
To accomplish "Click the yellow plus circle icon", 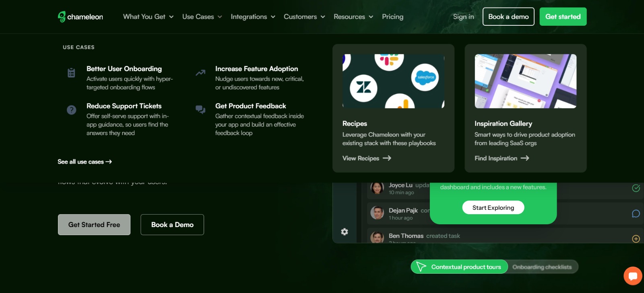I will point(636,239).
